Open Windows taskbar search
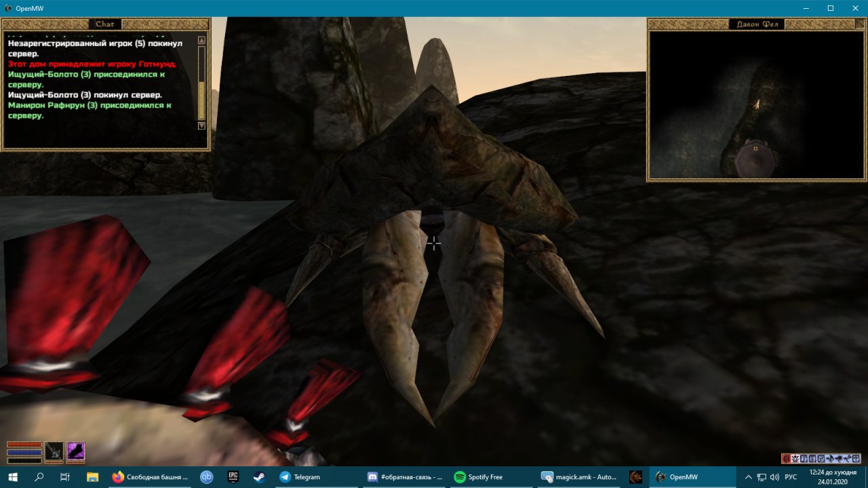Image resolution: width=868 pixels, height=488 pixels. [39, 477]
